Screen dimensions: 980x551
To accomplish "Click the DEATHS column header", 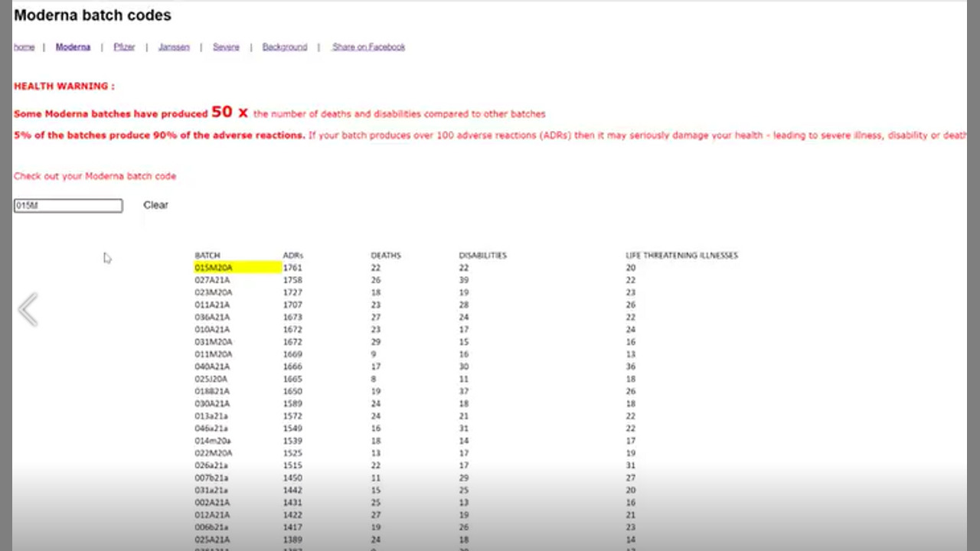I will point(385,255).
